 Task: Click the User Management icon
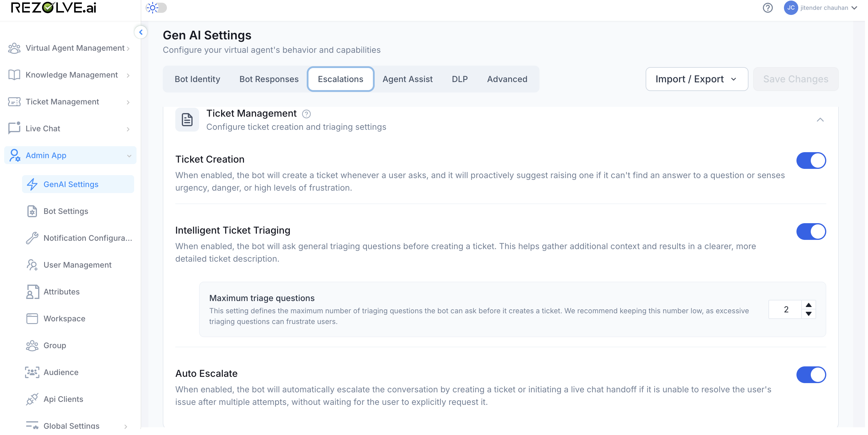(32, 265)
